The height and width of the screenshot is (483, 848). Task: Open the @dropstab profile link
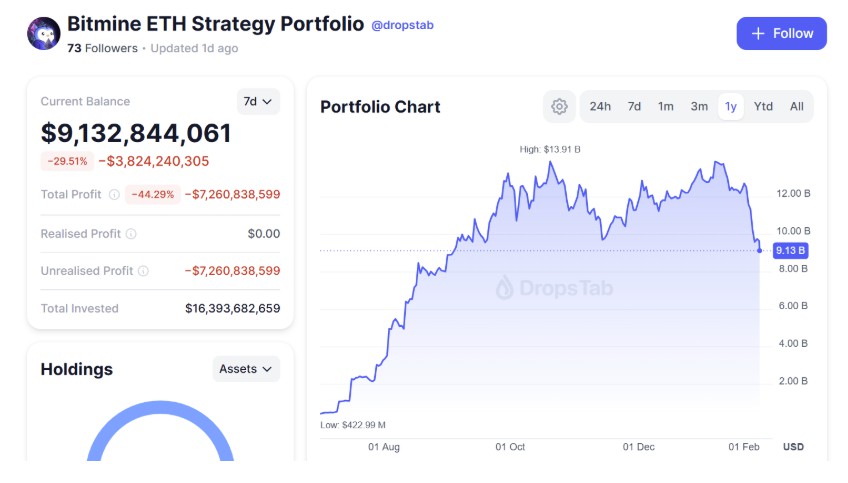(x=402, y=25)
